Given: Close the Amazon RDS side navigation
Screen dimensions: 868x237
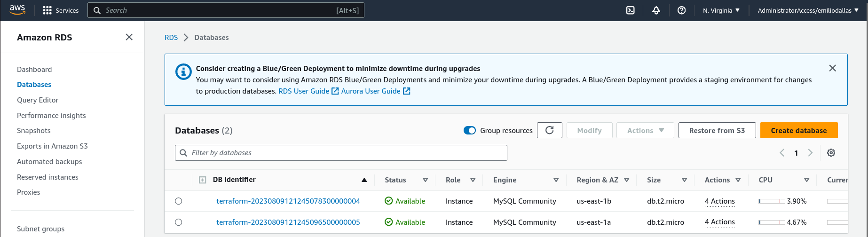Looking at the screenshot, I should tap(129, 37).
